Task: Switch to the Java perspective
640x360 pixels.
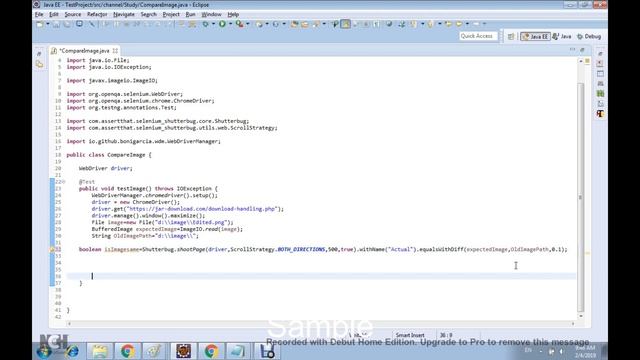Action: click(562, 36)
